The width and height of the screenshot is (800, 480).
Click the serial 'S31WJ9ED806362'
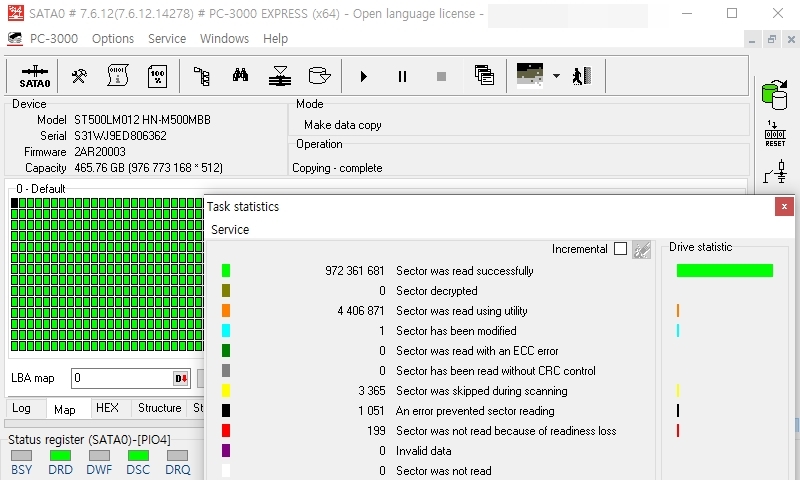pos(120,136)
